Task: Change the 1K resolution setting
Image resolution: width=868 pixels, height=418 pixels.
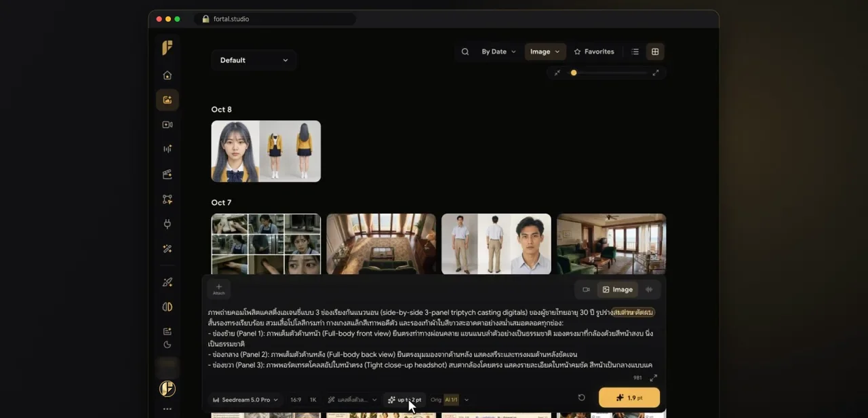Action: tap(313, 400)
